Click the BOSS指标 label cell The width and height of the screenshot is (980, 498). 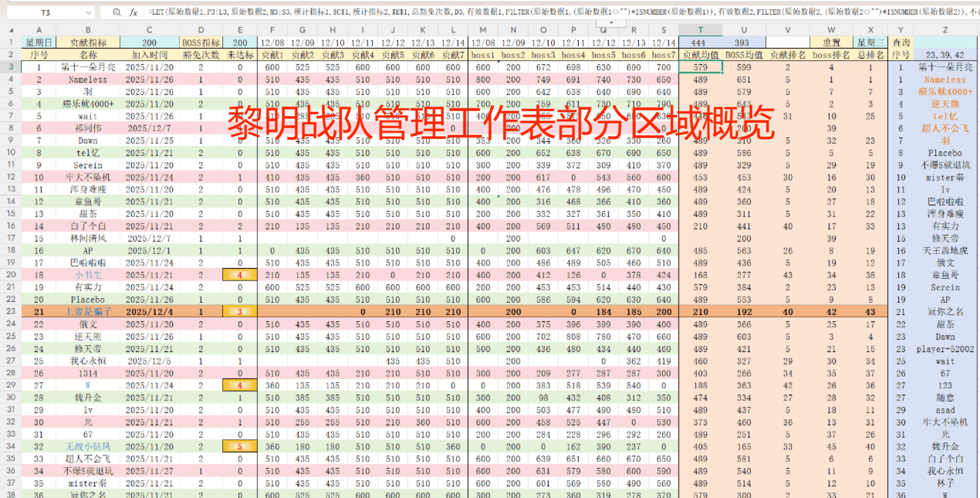[x=201, y=43]
